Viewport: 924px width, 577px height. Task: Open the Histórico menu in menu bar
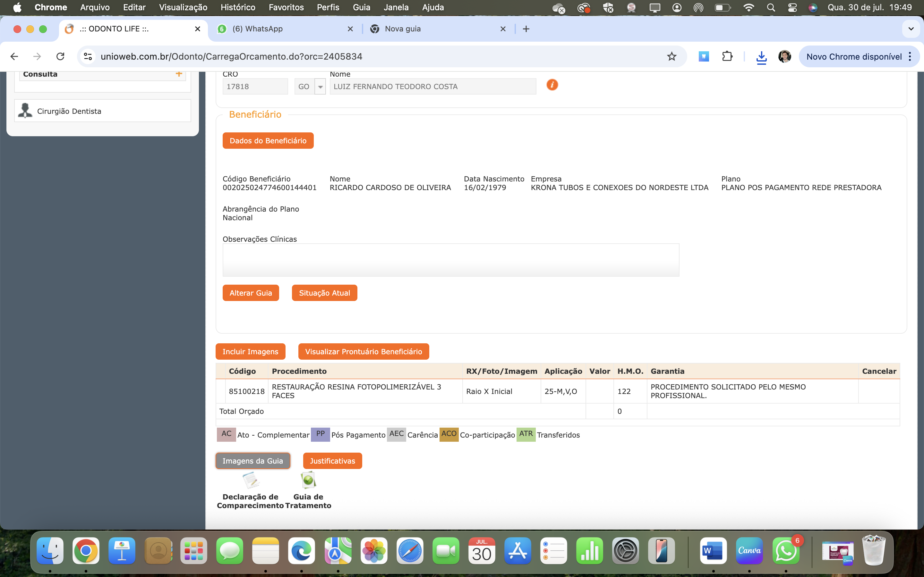(238, 7)
